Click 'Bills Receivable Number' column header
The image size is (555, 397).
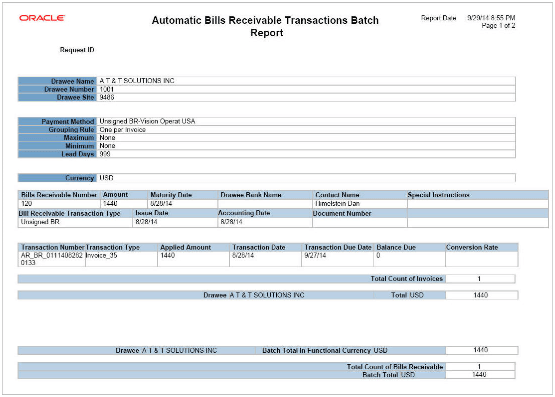pos(59,195)
